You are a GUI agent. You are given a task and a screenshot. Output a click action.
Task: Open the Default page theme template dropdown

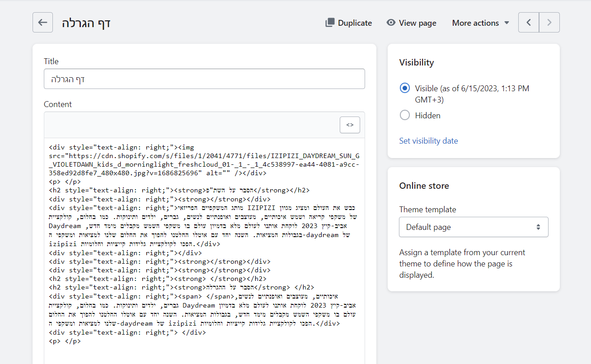(473, 227)
